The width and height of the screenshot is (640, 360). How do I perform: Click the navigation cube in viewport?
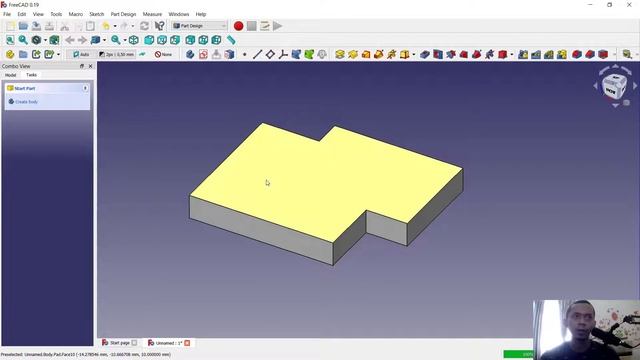tap(614, 87)
